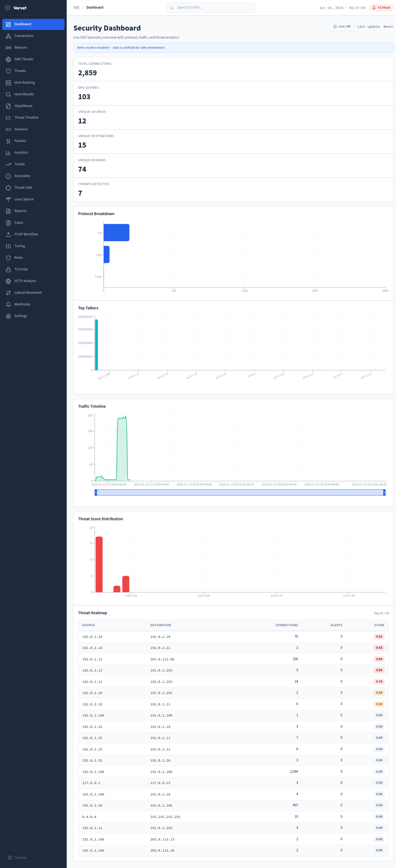396x868 pixels.
Task: Click the Hunt Results magnifier icon
Action: [x=8, y=94]
